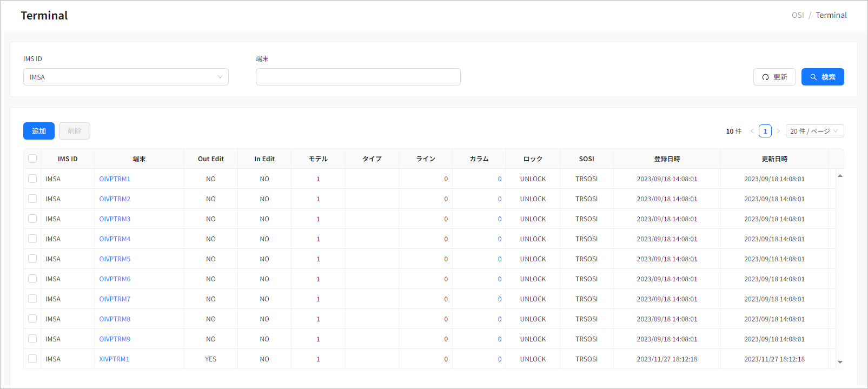
Task: Click the 登録日時 column header
Action: [x=667, y=159]
